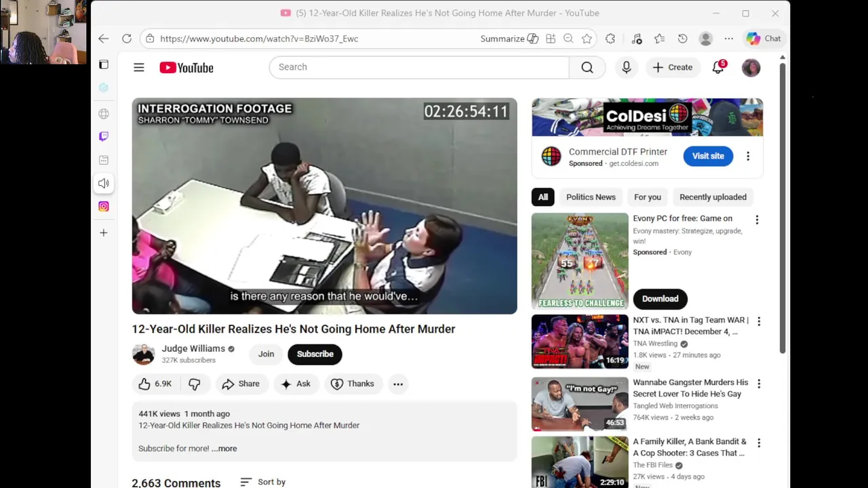This screenshot has height=488, width=868.
Task: Open browser history clock icon
Action: pos(683,39)
